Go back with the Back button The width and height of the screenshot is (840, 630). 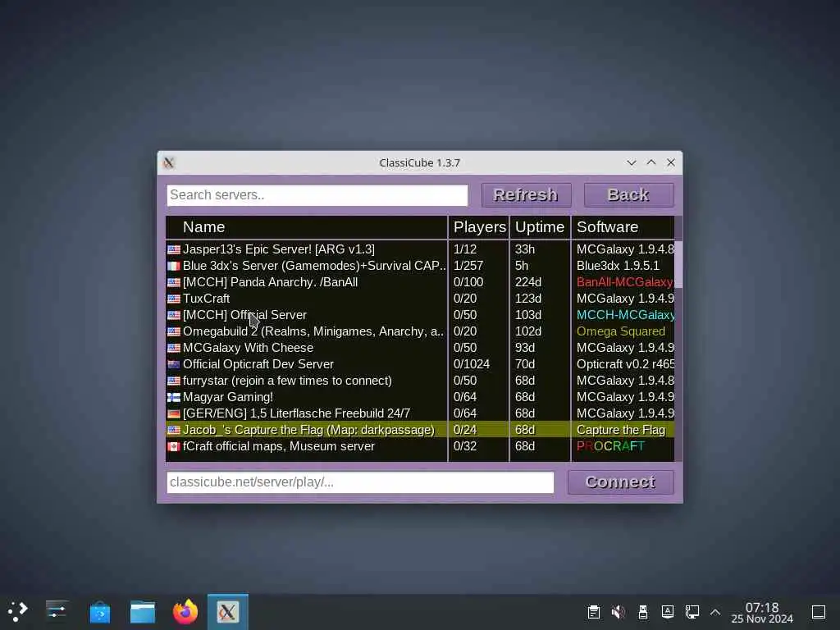[628, 195]
